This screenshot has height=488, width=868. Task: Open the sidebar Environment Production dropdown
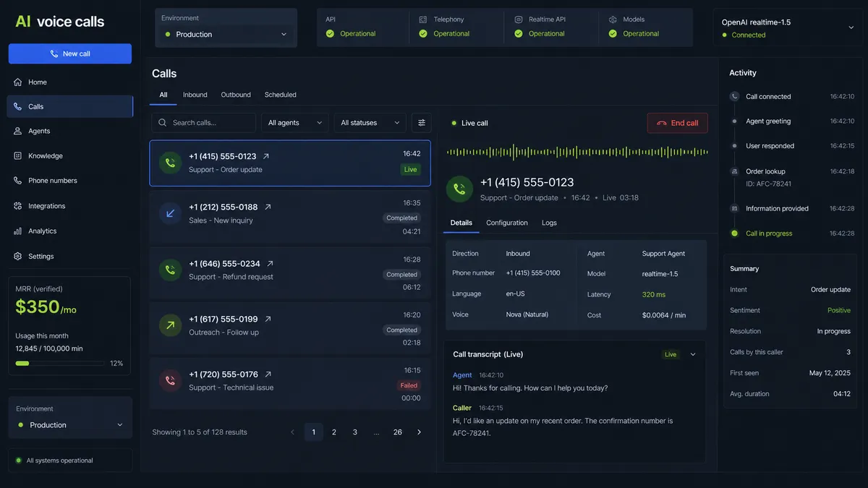click(70, 425)
